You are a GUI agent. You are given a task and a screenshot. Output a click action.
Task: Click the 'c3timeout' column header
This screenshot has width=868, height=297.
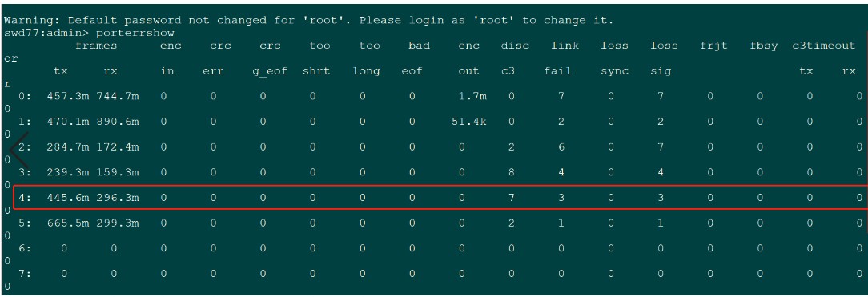tap(824, 46)
